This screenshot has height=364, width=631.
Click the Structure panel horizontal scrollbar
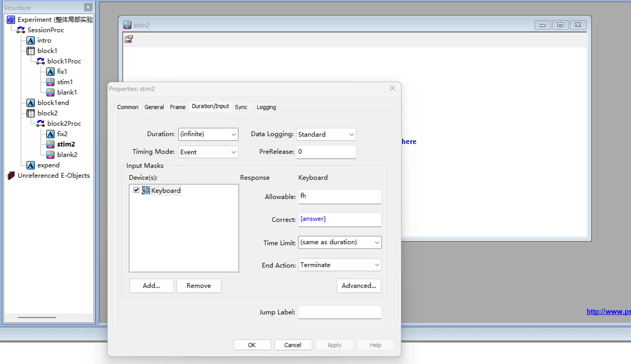point(37,317)
